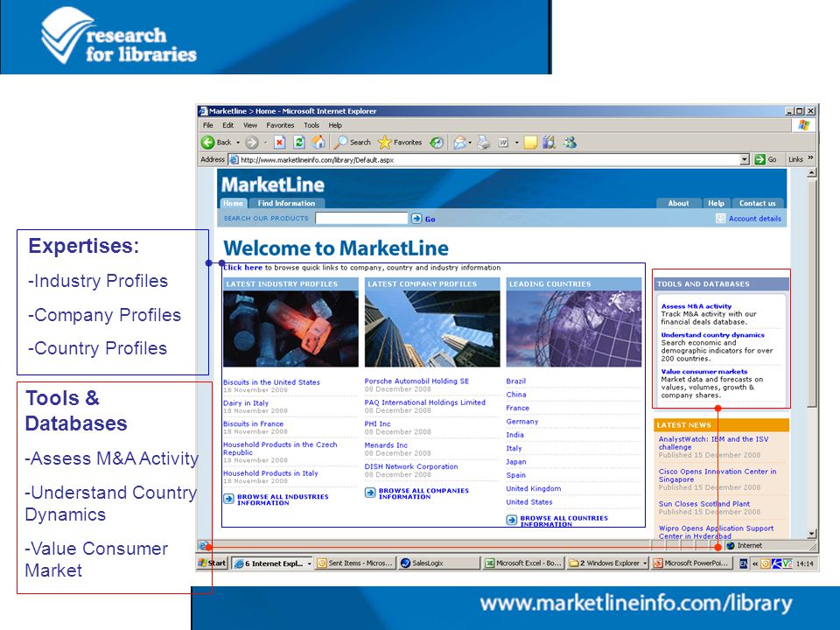Screen dimensions: 840x630
Task: Expand the Links toolbar chevron
Action: 810,157
